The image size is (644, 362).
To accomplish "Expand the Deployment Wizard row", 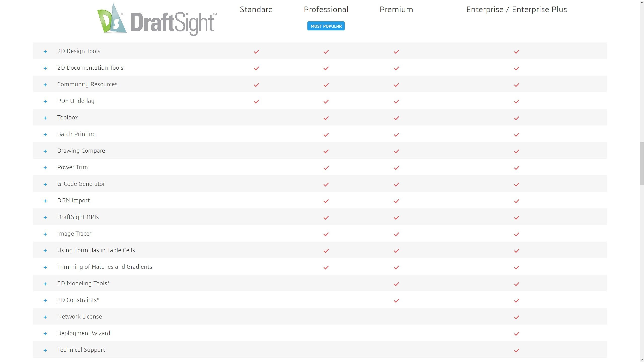I will click(x=45, y=334).
